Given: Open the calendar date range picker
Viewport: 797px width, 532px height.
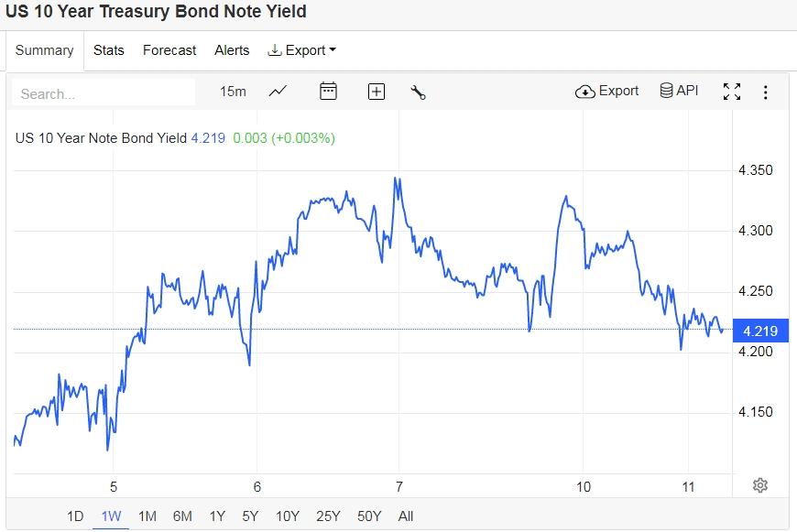Looking at the screenshot, I should pyautogui.click(x=328, y=92).
